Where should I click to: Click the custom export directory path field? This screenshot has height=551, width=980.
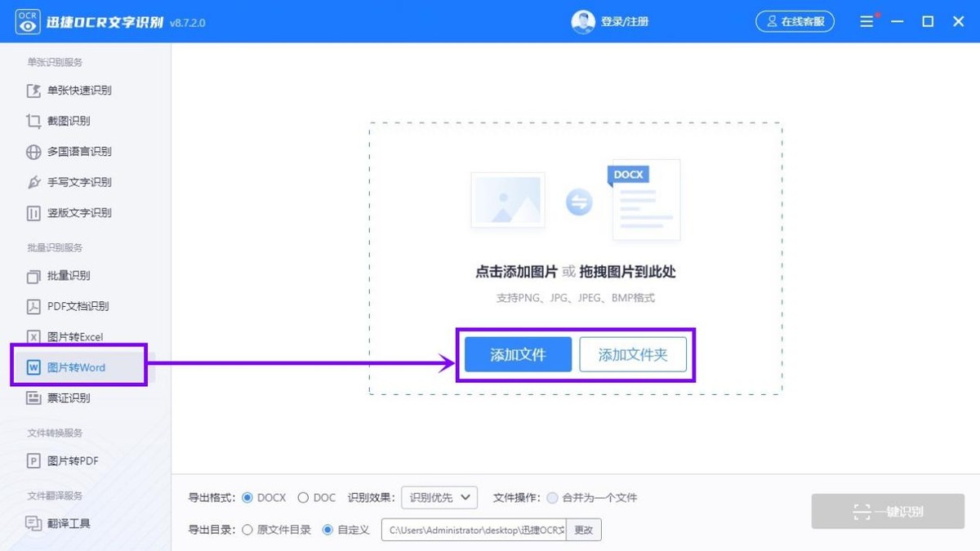point(474,529)
